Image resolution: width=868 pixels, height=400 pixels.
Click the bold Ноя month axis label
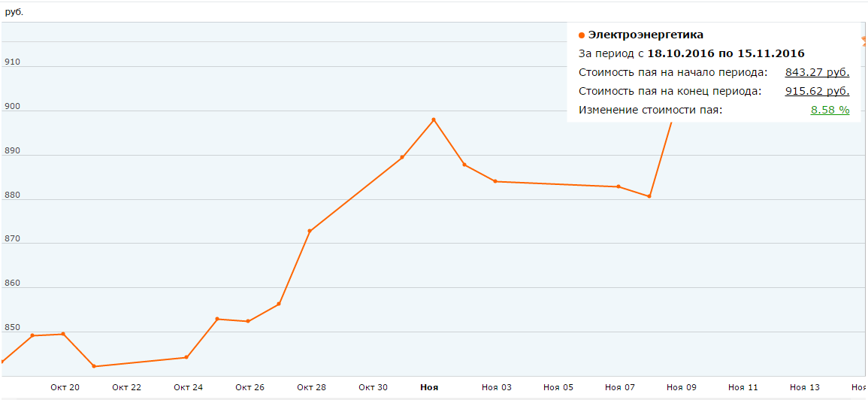click(429, 387)
